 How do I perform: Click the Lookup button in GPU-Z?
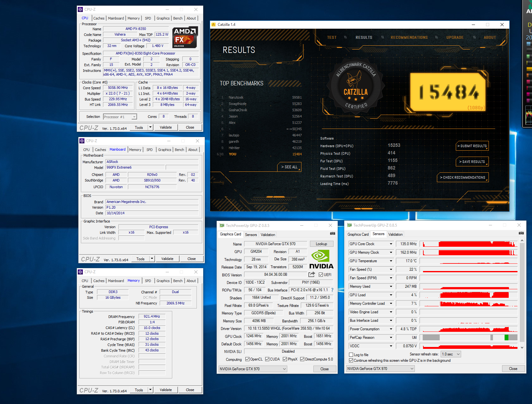(321, 244)
